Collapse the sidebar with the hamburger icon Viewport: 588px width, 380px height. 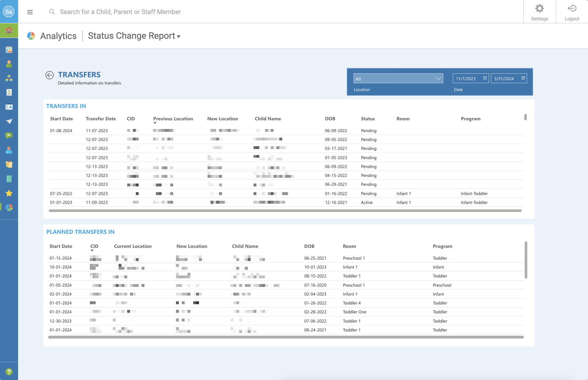tap(30, 12)
